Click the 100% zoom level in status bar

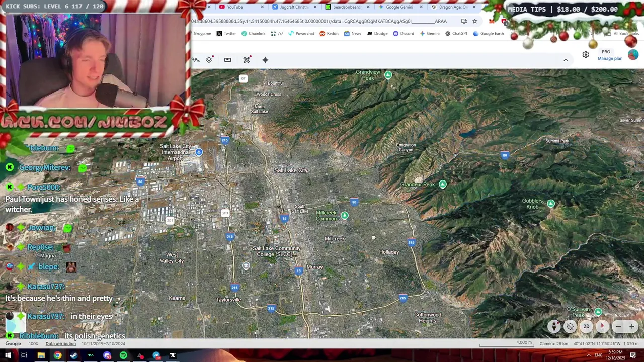[33, 344]
